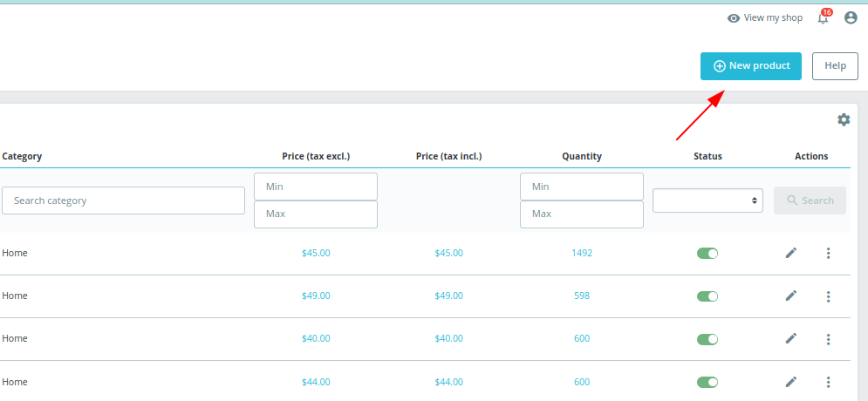Switch off status for the $40.00 product

tap(707, 339)
